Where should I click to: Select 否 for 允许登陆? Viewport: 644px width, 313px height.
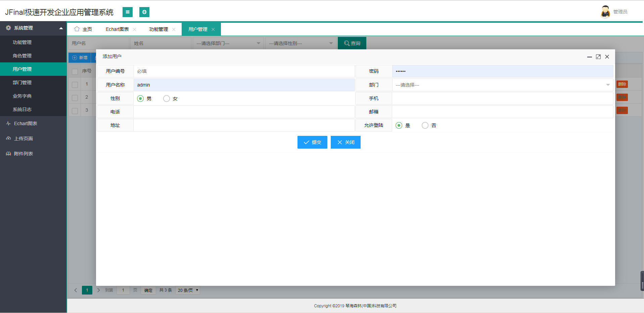pyautogui.click(x=425, y=125)
